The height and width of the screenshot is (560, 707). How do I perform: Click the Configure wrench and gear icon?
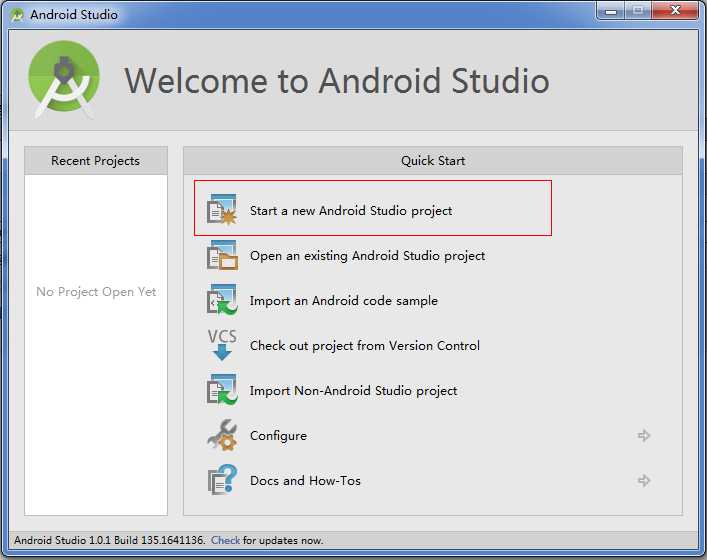click(x=222, y=435)
